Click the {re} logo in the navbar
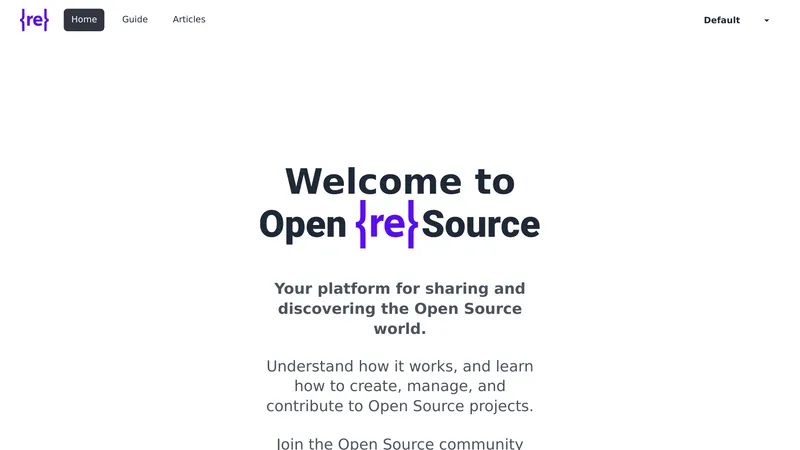This screenshot has width=800, height=450. (x=34, y=20)
